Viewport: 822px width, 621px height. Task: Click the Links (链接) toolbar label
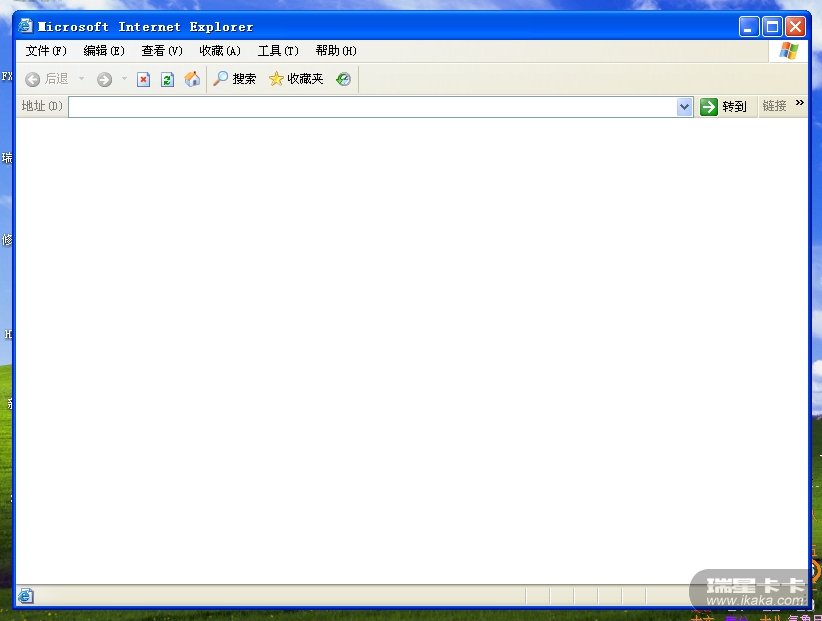774,106
